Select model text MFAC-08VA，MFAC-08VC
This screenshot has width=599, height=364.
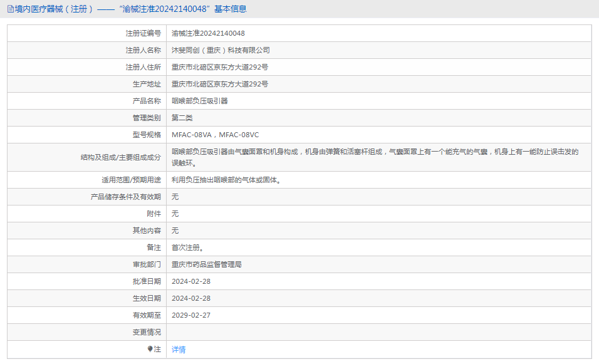(x=215, y=135)
